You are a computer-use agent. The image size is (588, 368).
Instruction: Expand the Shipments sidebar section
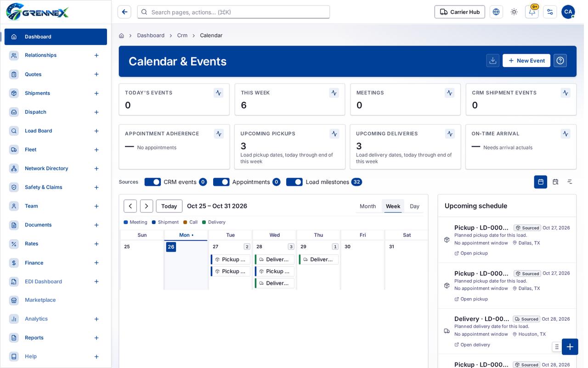pyautogui.click(x=96, y=93)
